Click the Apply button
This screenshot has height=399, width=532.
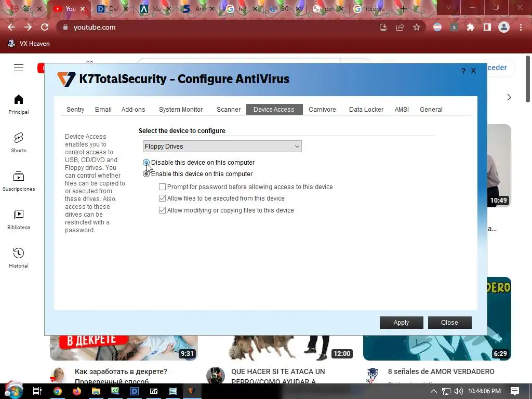(402, 323)
